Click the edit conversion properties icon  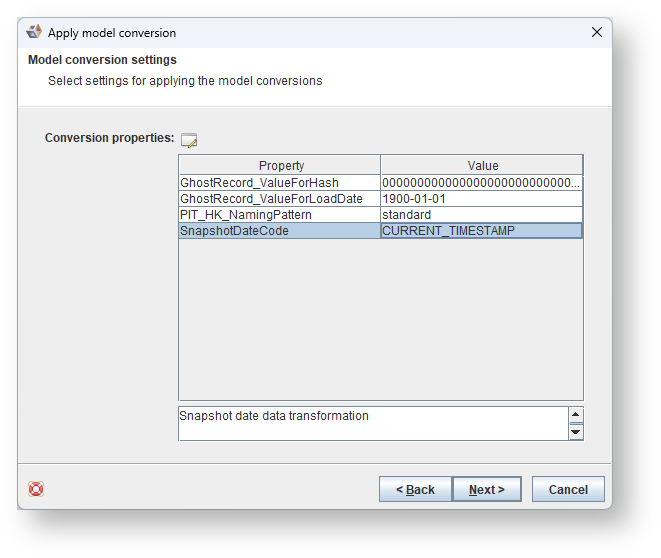pyautogui.click(x=189, y=140)
